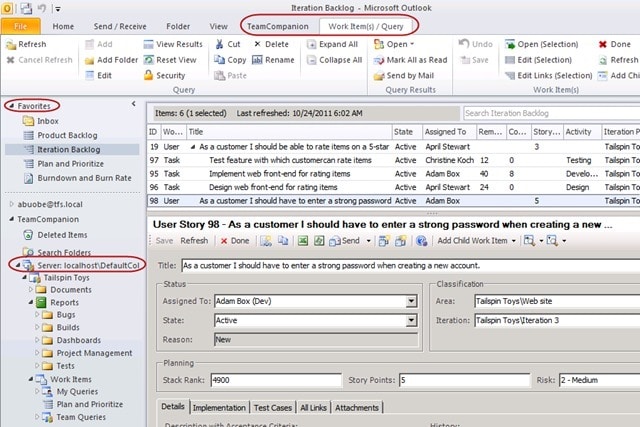Click the Copy icon in ribbon

click(220, 60)
